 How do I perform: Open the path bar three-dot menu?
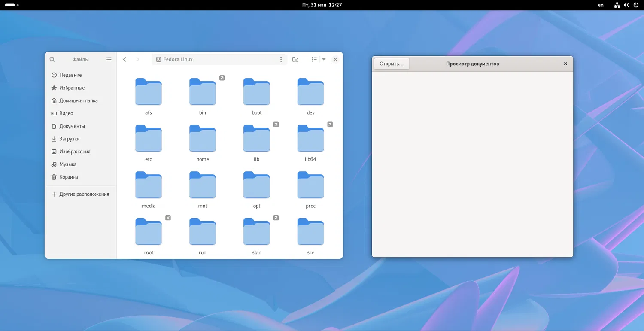(281, 59)
